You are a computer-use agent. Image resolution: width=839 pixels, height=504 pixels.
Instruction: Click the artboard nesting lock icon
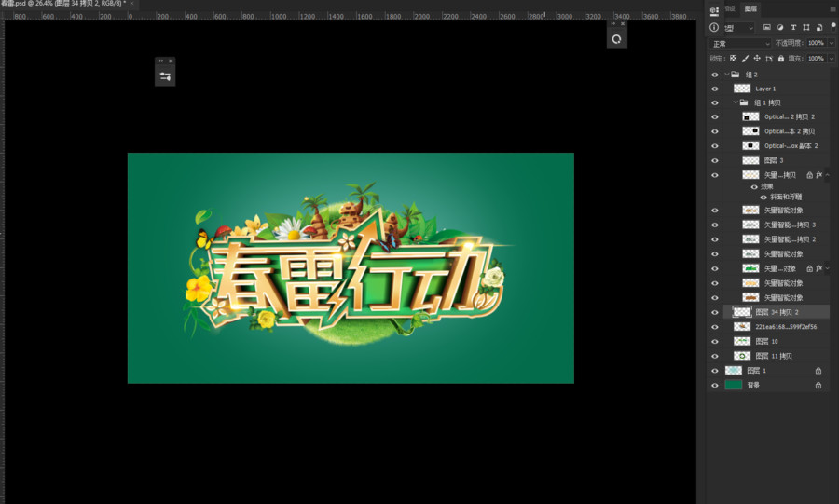(769, 59)
